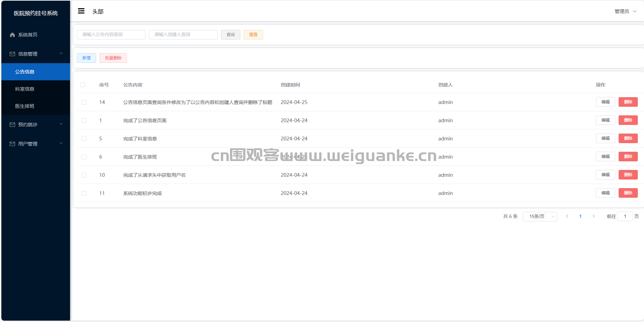Focus the 请输入公告内容查询 input field

point(111,35)
